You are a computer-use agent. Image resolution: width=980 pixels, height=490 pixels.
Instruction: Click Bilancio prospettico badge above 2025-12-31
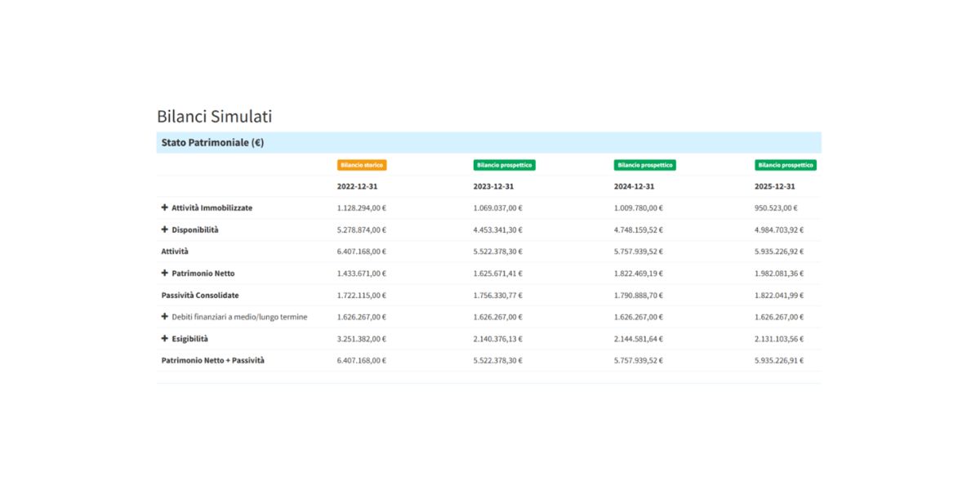(x=785, y=165)
